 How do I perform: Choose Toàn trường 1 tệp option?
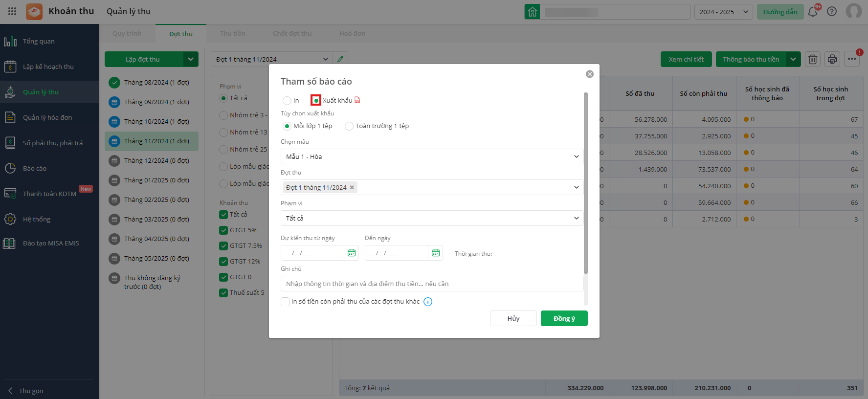349,126
